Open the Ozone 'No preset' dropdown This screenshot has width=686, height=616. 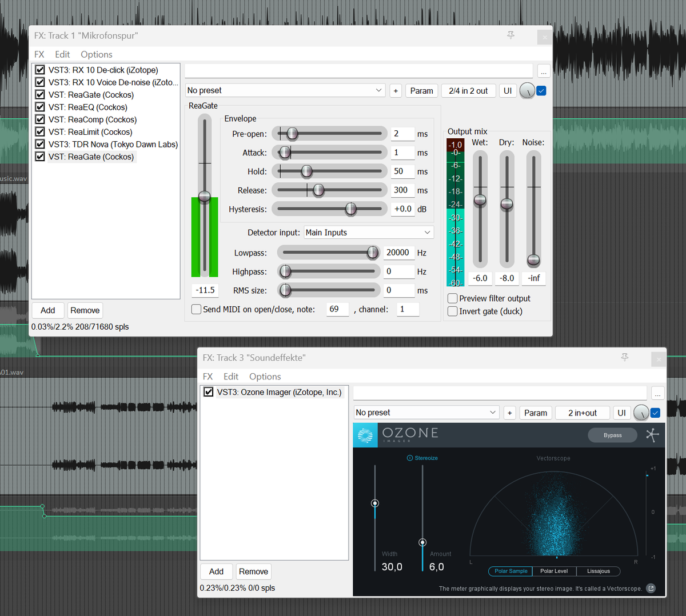(426, 413)
